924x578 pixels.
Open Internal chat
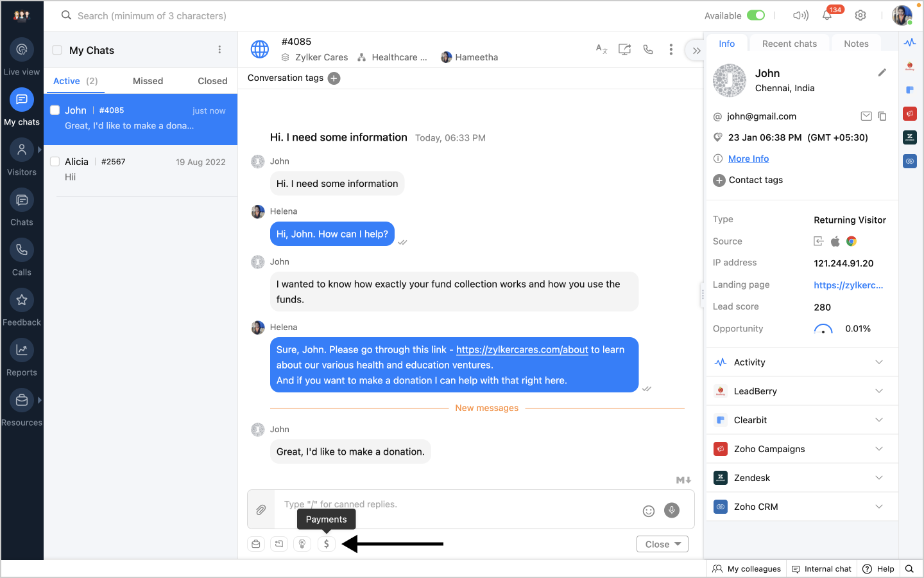[x=821, y=569]
